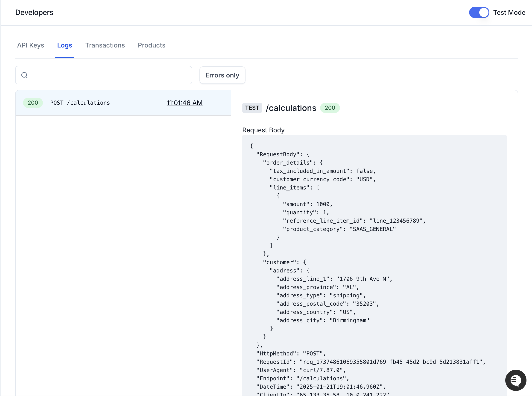
Task: Switch to the Transactions tab
Action: point(105,45)
